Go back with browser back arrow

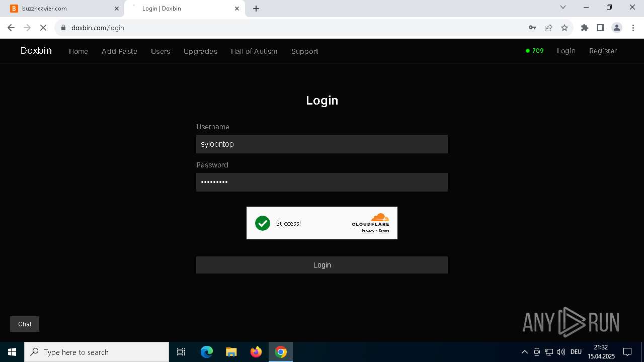(x=11, y=28)
